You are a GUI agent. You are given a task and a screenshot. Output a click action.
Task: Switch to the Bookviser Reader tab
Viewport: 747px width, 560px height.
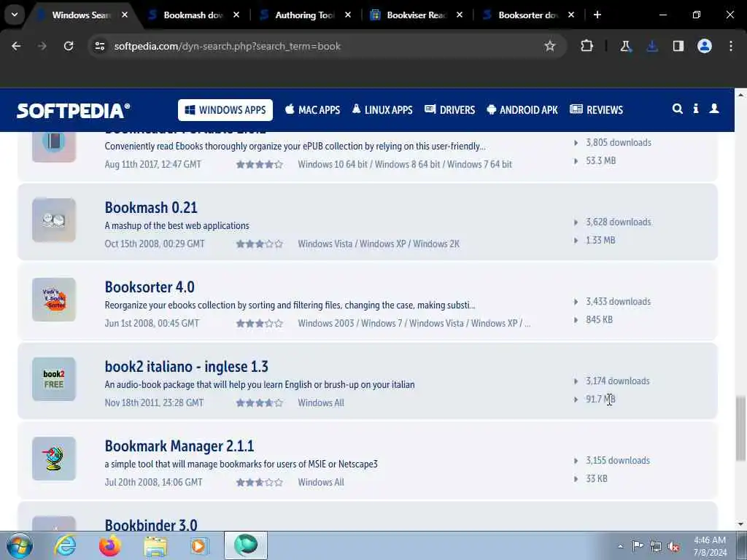pos(417,15)
